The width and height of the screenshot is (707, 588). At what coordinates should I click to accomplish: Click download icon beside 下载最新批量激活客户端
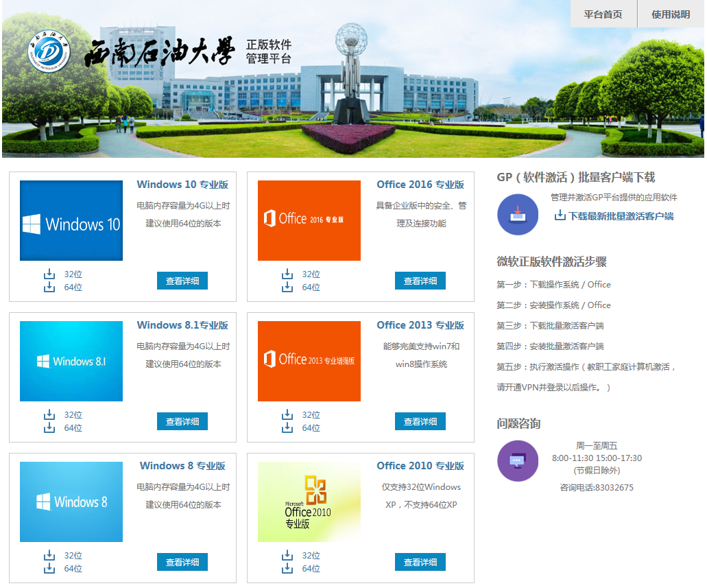[560, 215]
